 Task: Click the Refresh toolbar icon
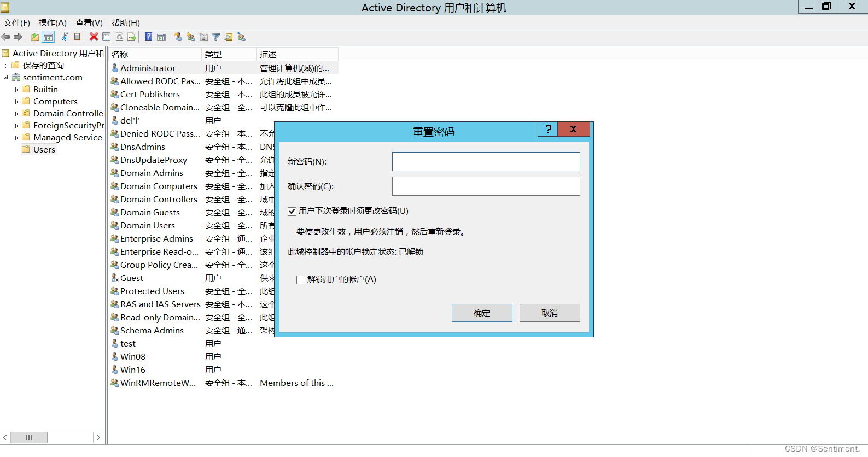[119, 37]
